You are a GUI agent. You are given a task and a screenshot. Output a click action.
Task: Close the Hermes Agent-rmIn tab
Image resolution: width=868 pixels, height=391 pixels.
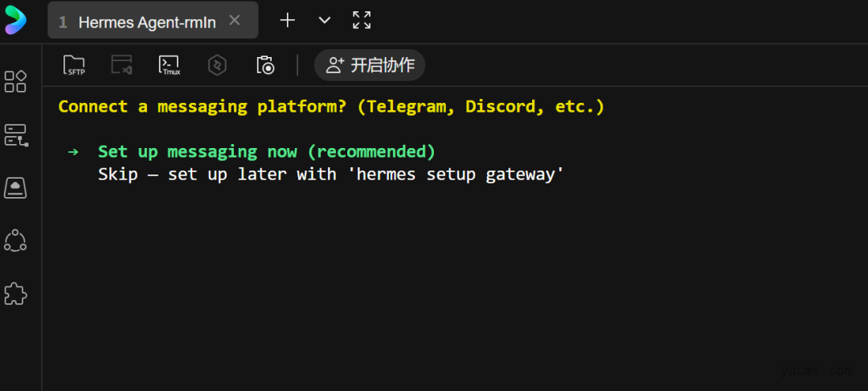point(235,21)
